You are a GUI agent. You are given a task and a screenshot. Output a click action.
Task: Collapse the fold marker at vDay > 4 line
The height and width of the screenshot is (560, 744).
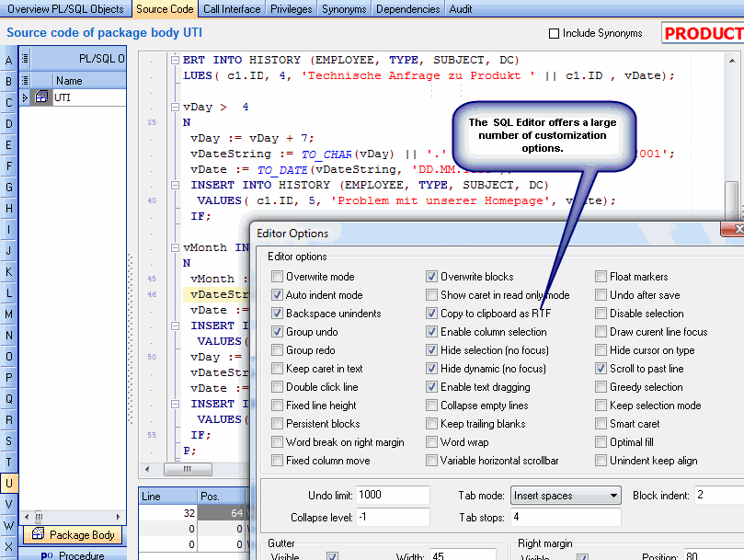click(175, 108)
